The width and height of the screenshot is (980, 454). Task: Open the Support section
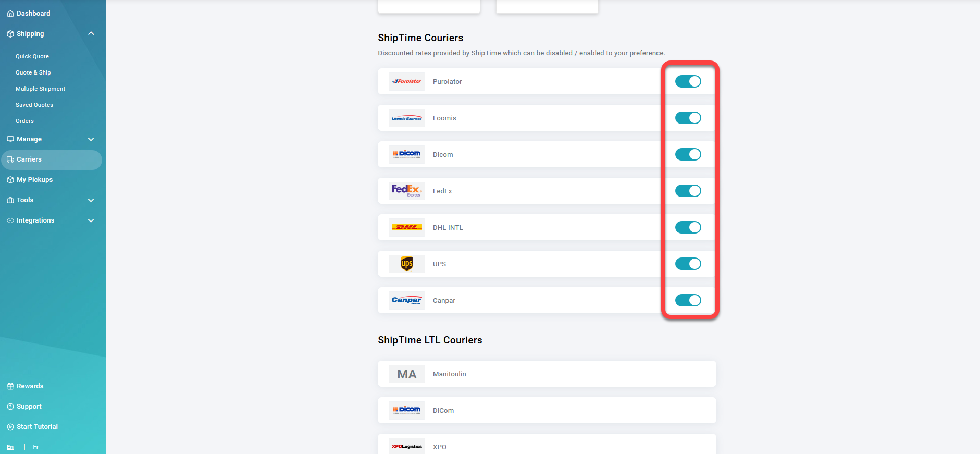click(x=29, y=406)
